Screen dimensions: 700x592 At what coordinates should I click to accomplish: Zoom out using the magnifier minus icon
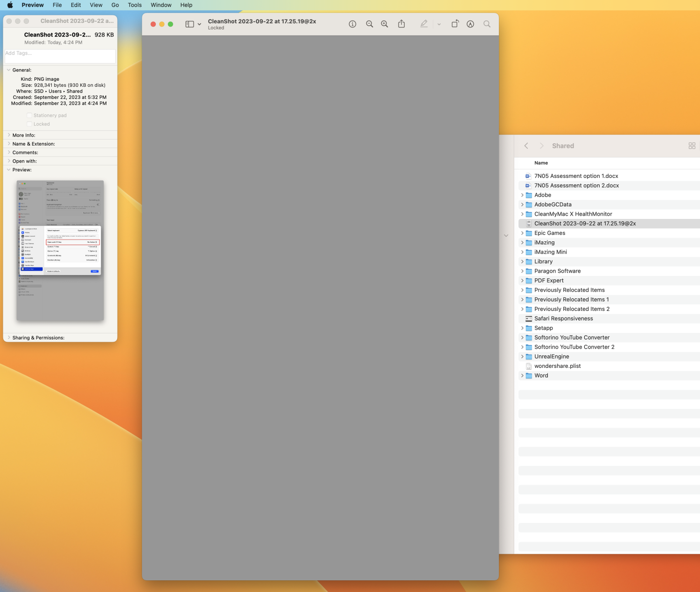tap(369, 24)
